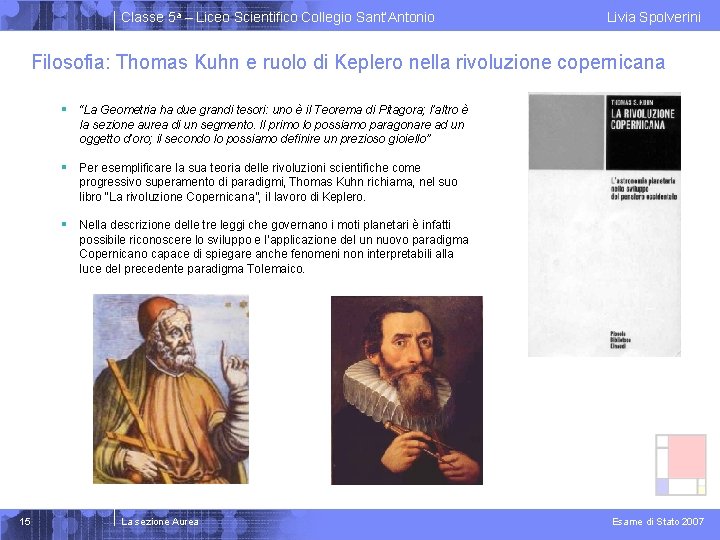Screen dimensions: 720x540
Task: Click the author name 'Livia Spolverini'
Action: tap(653, 17)
